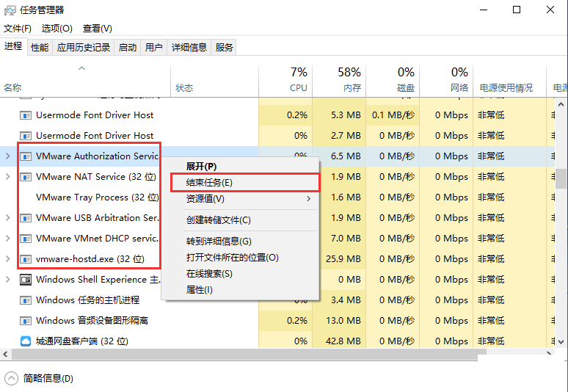The image size is (568, 392).
Task: Click the 城通网盘客户端 cloud icon
Action: 26,341
